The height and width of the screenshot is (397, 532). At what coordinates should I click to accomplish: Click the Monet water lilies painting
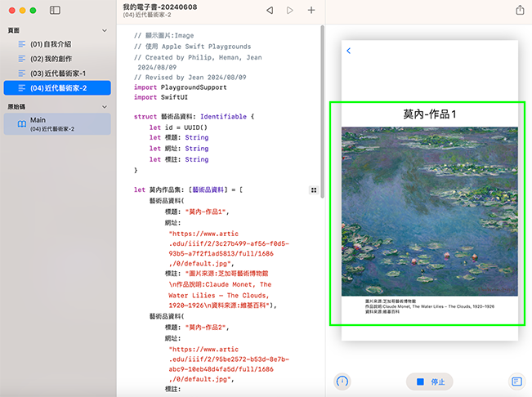429,211
